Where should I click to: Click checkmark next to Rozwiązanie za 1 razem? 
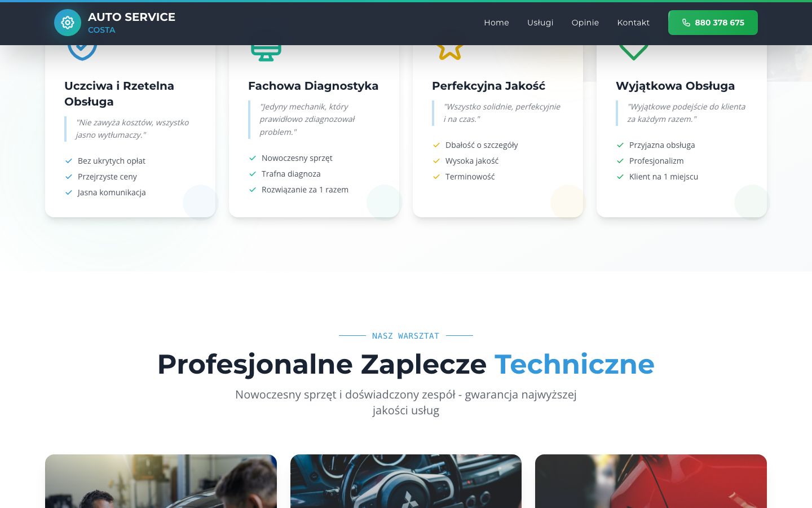[x=253, y=190]
